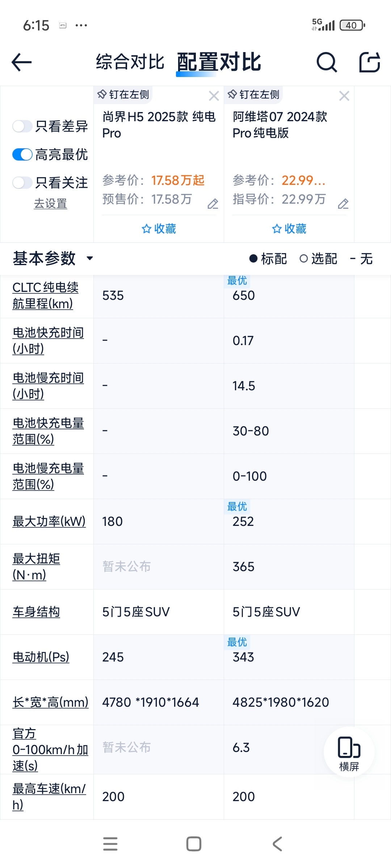Select 配置对比 tab

pos(219,62)
